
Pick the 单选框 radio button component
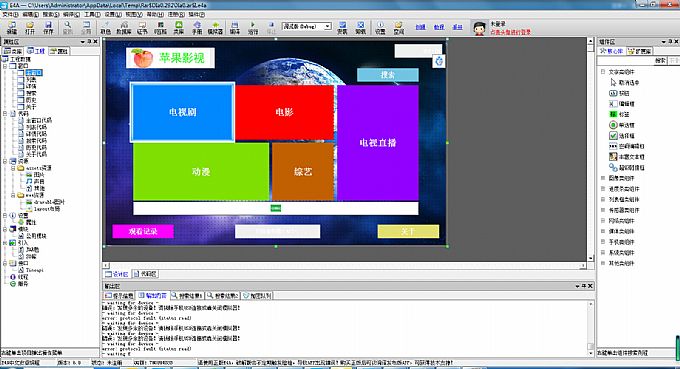(622, 125)
